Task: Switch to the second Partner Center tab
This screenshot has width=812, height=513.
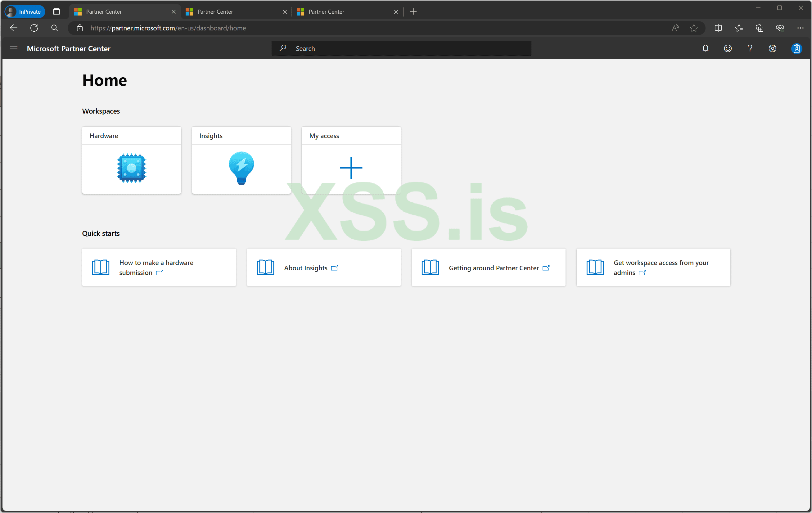Action: (233, 12)
